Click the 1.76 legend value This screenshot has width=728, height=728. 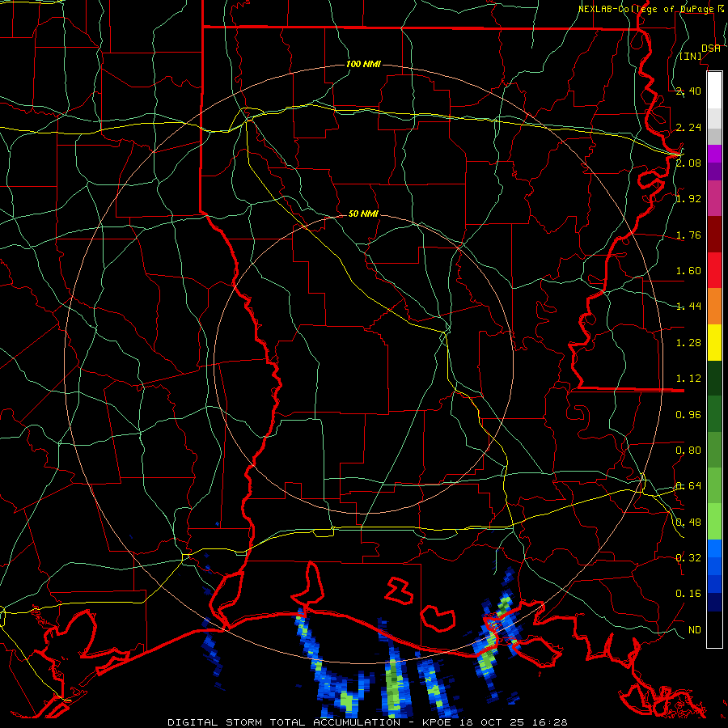pos(688,235)
